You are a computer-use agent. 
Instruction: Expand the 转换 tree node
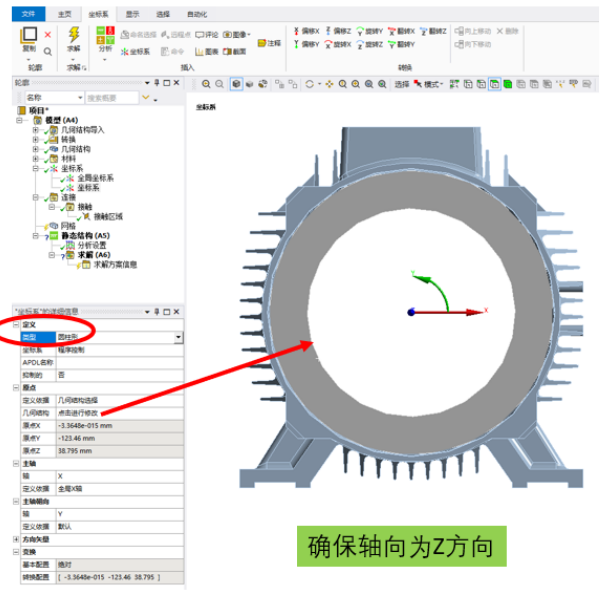pos(36,140)
